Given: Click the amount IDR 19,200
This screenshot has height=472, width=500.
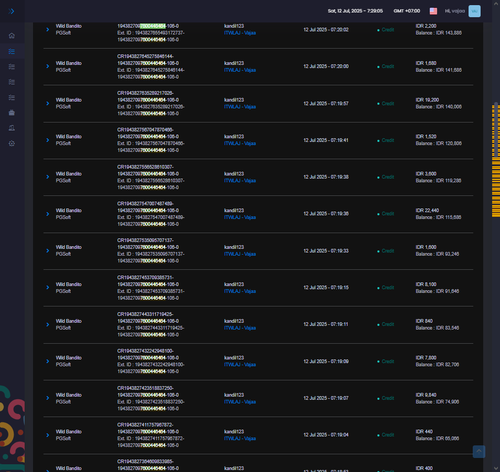Looking at the screenshot, I should tap(427, 100).
